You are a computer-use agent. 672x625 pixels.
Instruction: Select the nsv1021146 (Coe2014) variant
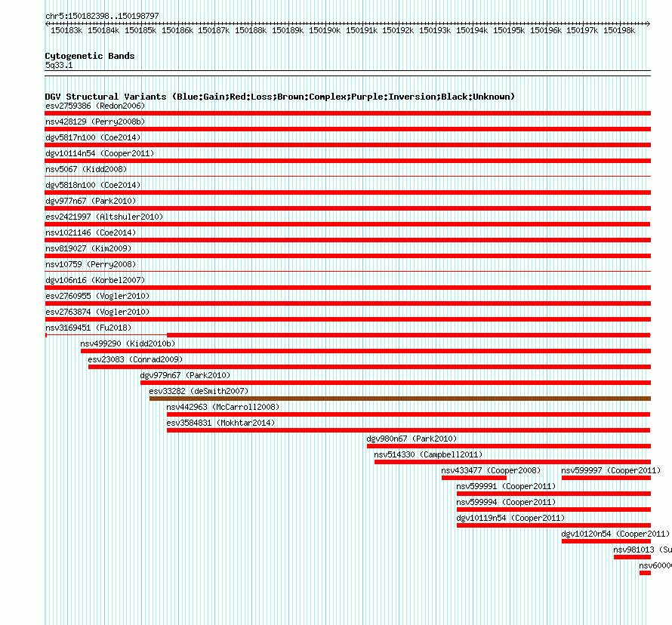pyautogui.click(x=91, y=232)
